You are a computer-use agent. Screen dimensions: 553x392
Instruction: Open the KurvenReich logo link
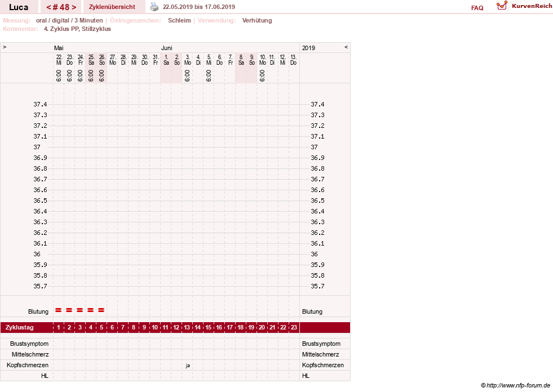524,6
